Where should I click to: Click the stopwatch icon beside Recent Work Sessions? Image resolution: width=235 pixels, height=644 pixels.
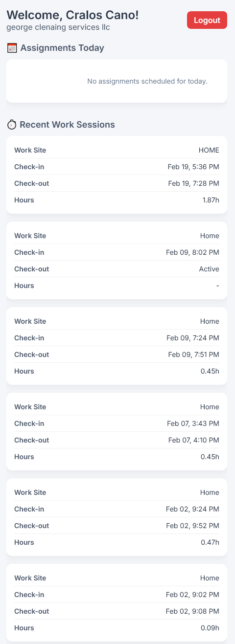pos(12,125)
